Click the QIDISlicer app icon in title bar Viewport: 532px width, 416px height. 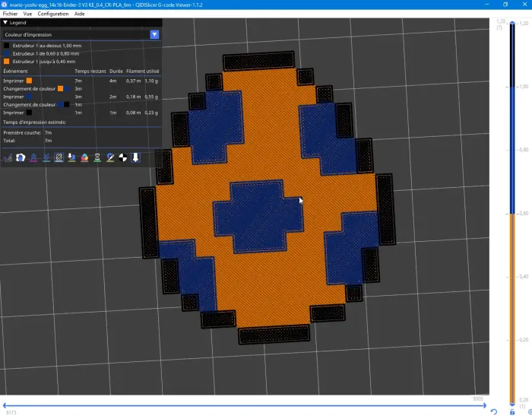[4, 5]
